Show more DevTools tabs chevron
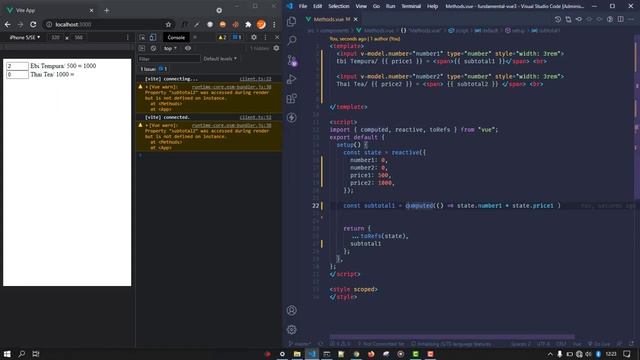This screenshot has height=360, width=640. tap(195, 37)
